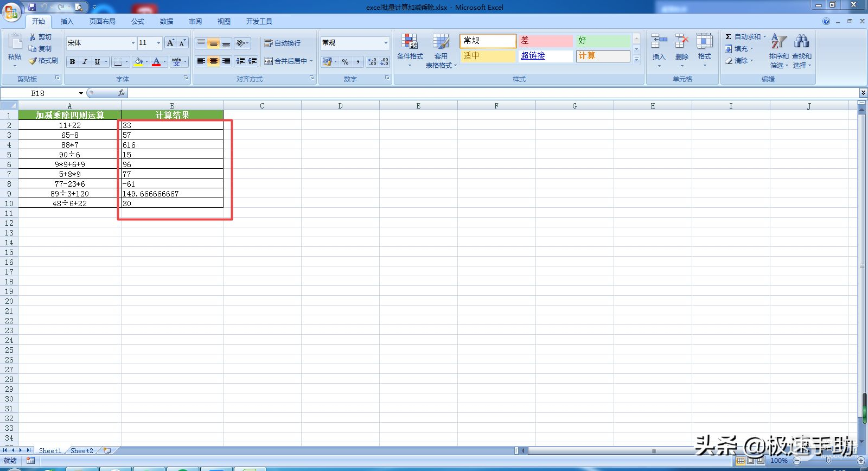This screenshot has width=868, height=471.
Task: Open the number format dropdown showing 常规
Action: tap(386, 43)
